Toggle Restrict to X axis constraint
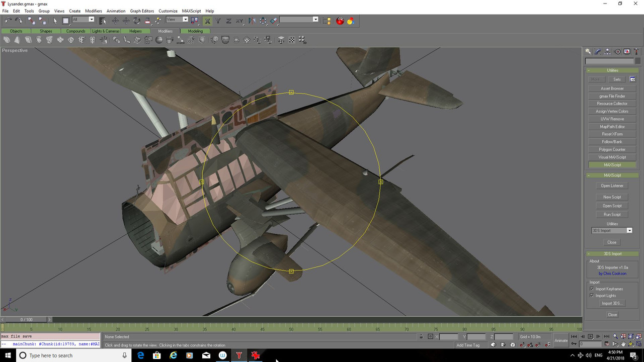The height and width of the screenshot is (362, 644). pos(207,21)
